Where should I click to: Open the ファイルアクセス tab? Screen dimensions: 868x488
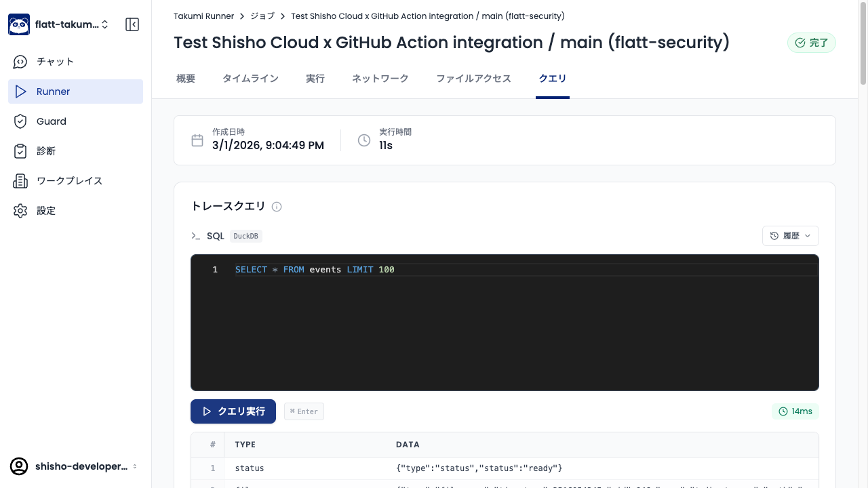[x=473, y=79]
